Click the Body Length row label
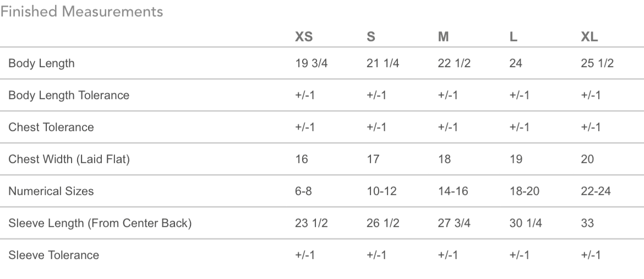This screenshot has width=644, height=279. (41, 63)
